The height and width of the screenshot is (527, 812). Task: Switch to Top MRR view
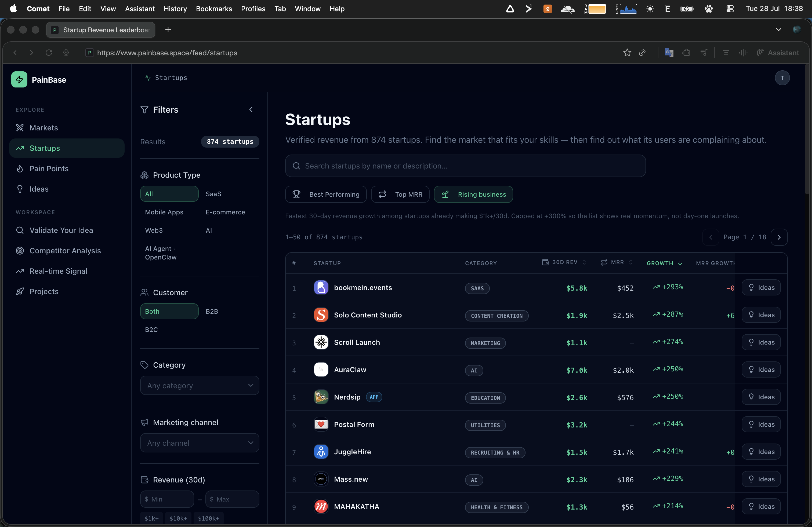400,194
